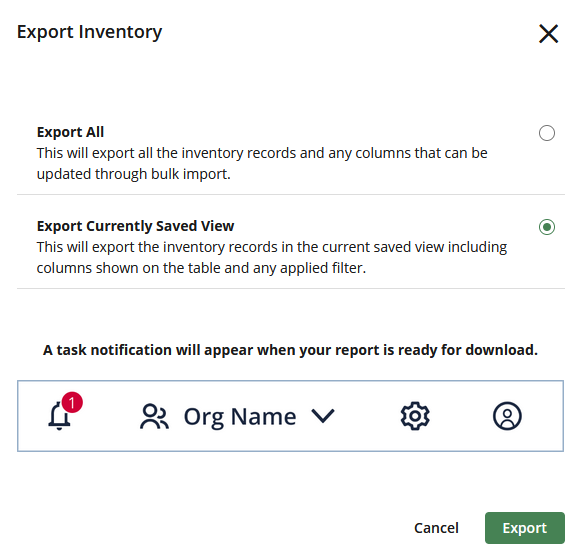Close the Export Inventory dialog

point(548,34)
